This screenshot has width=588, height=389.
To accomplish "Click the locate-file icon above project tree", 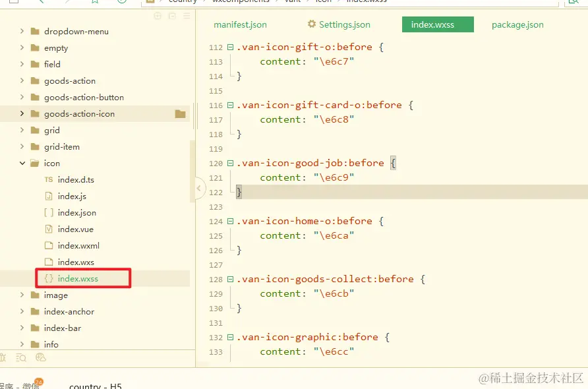I will tap(158, 16).
